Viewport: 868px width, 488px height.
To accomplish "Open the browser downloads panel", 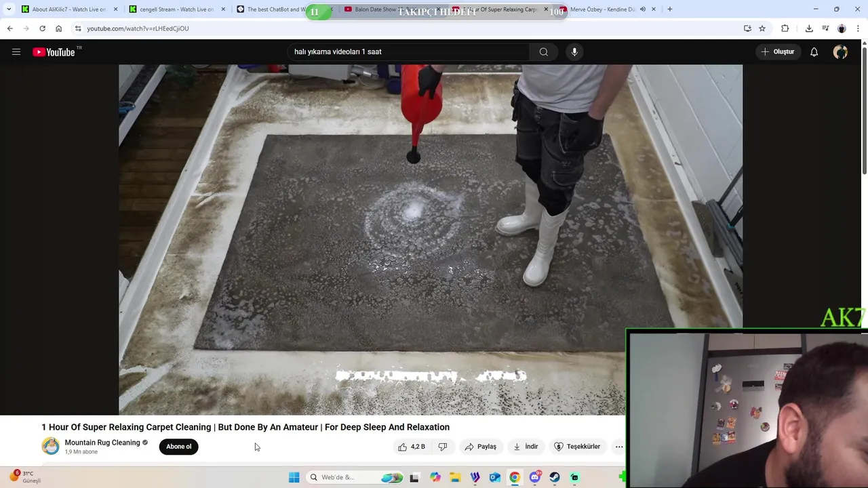I will click(x=809, y=28).
